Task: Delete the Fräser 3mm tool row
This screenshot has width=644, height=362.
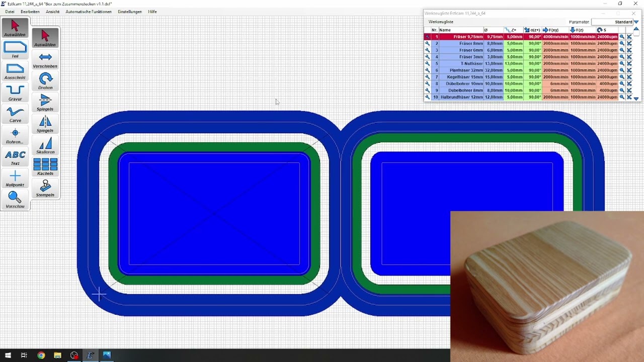Action: 629,57
